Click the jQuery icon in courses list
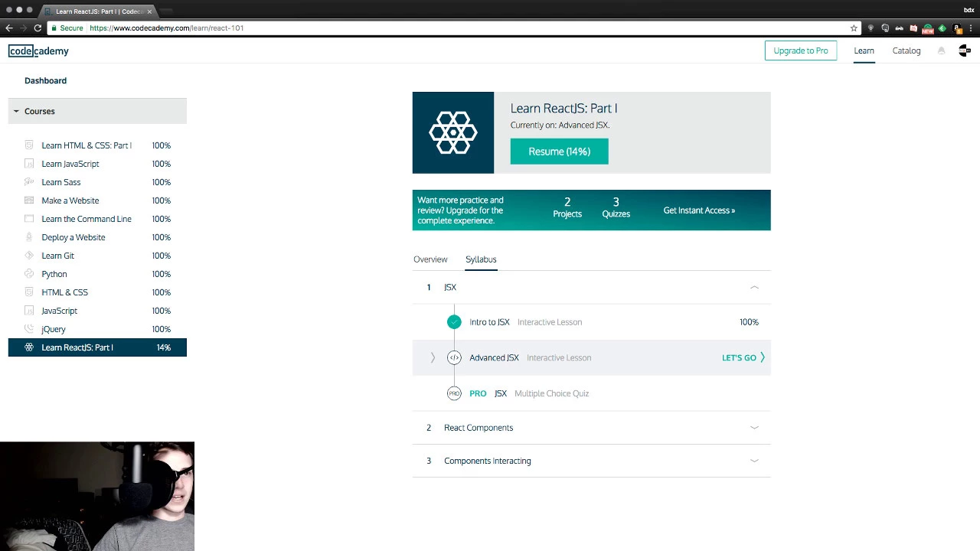Image resolution: width=980 pixels, height=551 pixels. coord(29,329)
